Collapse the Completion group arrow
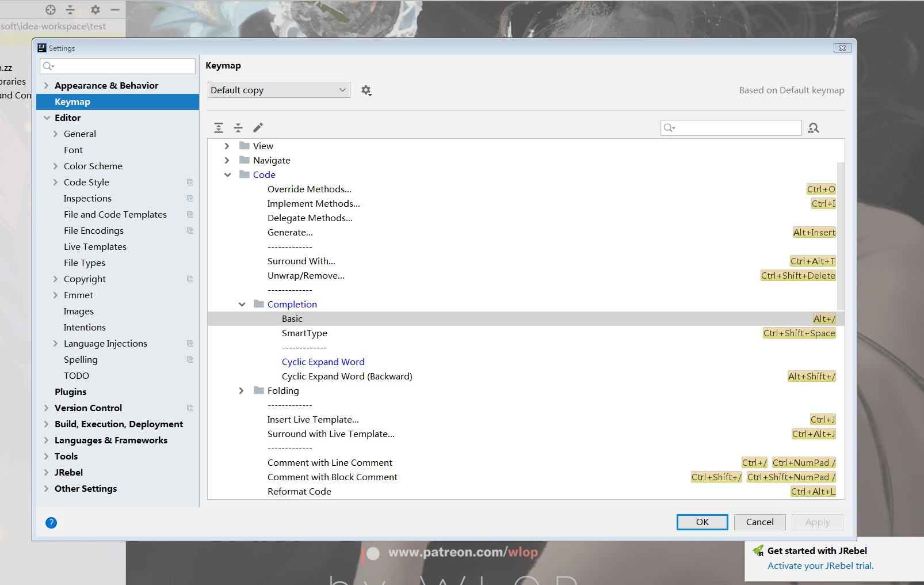 point(242,304)
